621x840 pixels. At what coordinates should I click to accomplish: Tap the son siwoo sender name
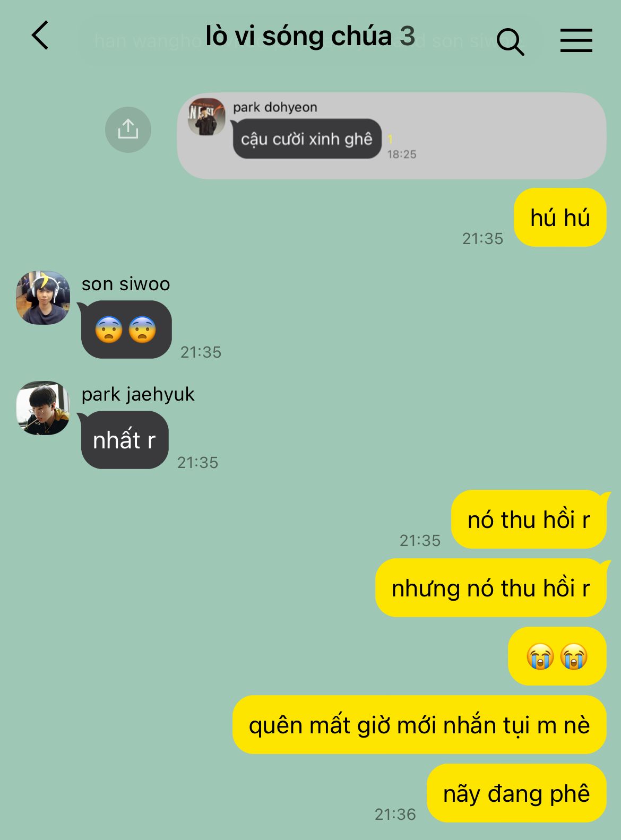click(x=126, y=284)
